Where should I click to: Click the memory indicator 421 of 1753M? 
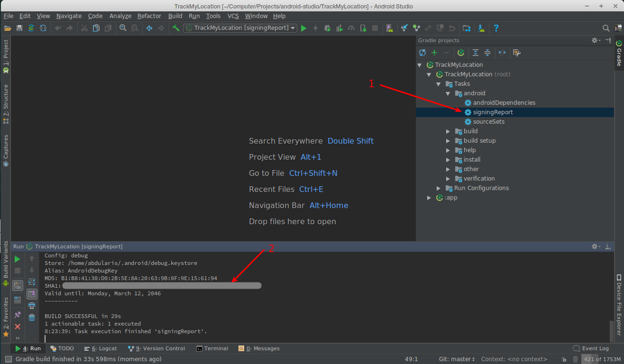[602, 359]
